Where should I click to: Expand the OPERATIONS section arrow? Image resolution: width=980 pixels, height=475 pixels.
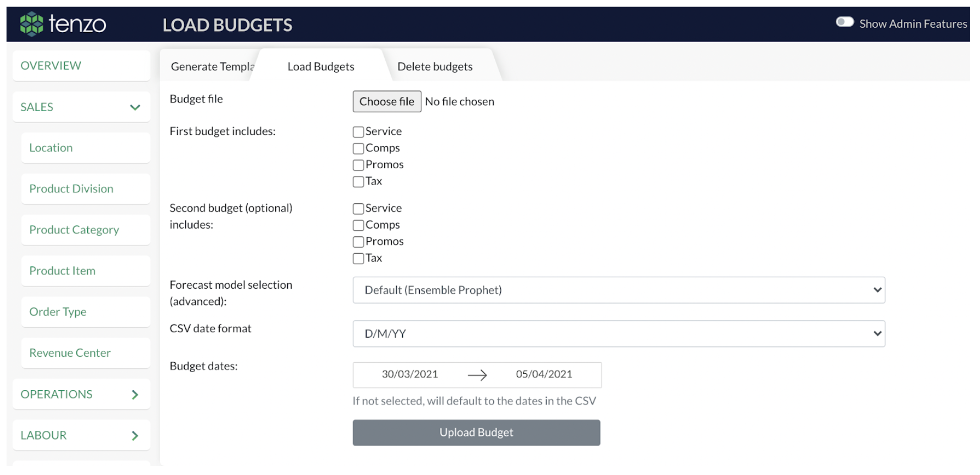click(x=135, y=394)
